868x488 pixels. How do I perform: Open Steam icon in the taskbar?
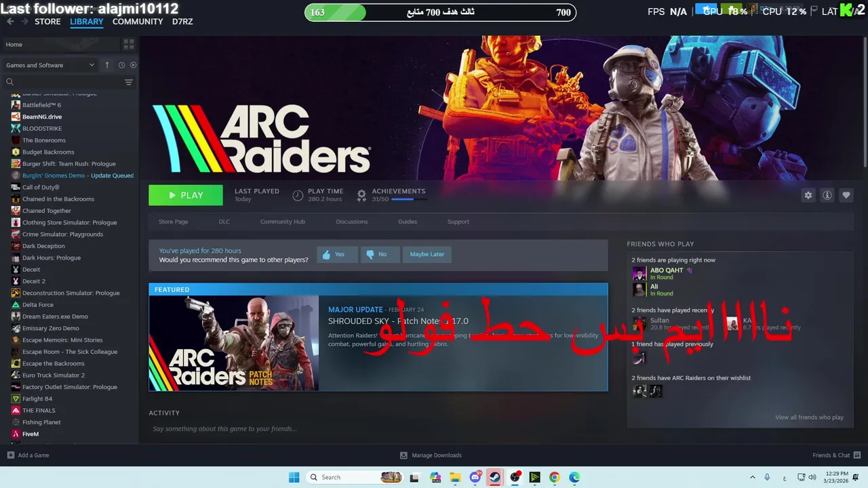point(495,477)
